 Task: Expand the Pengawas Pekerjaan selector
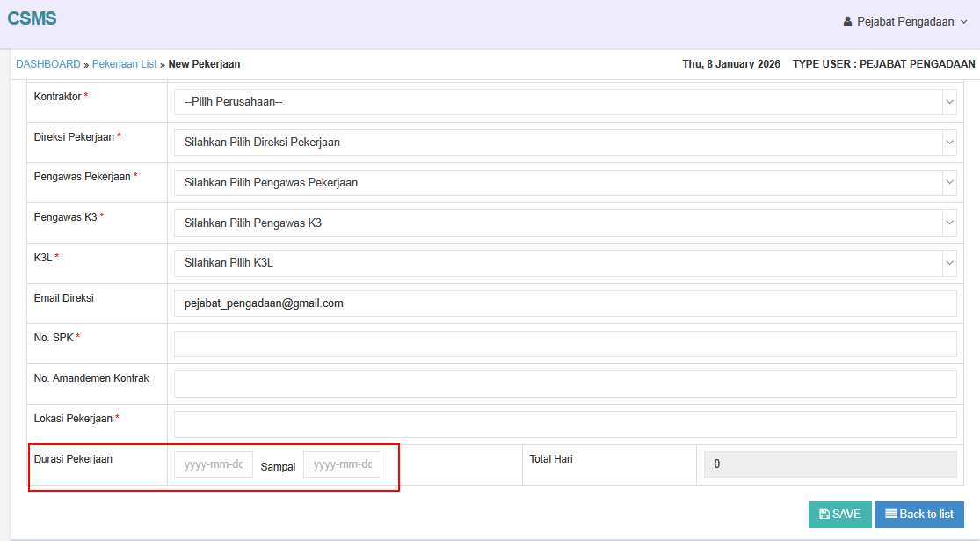[564, 183]
